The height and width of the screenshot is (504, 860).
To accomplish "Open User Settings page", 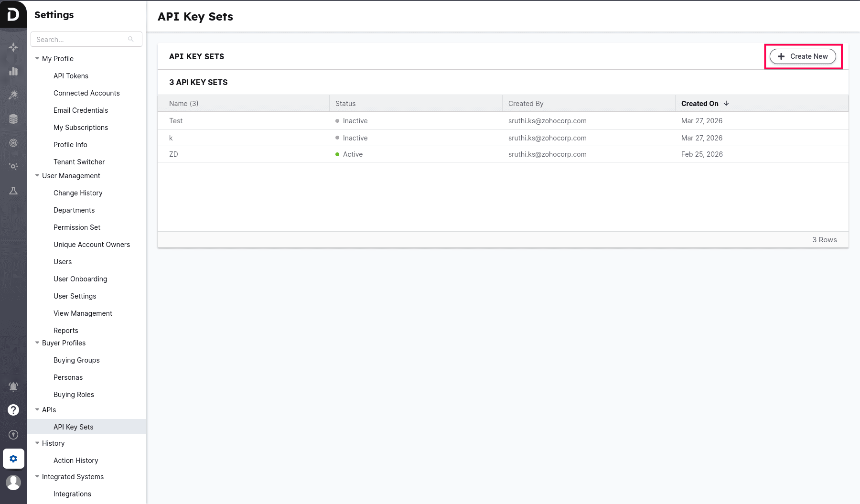I will point(75,296).
